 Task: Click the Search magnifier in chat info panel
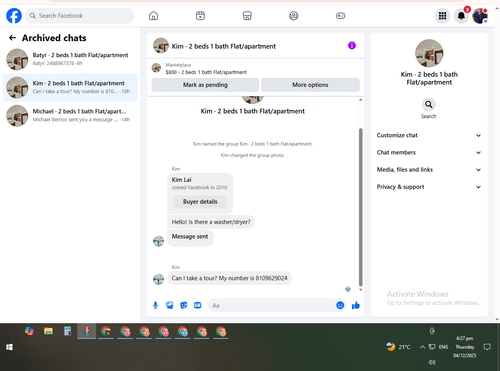(x=429, y=105)
